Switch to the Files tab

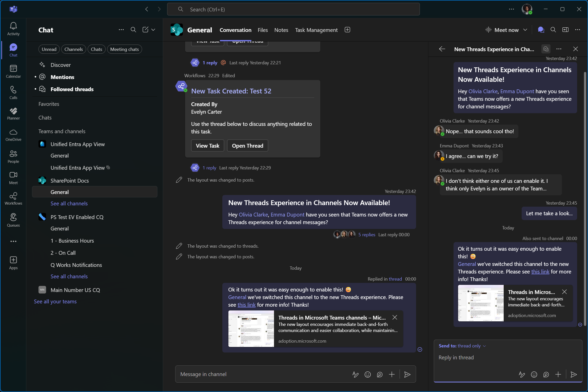coord(263,30)
